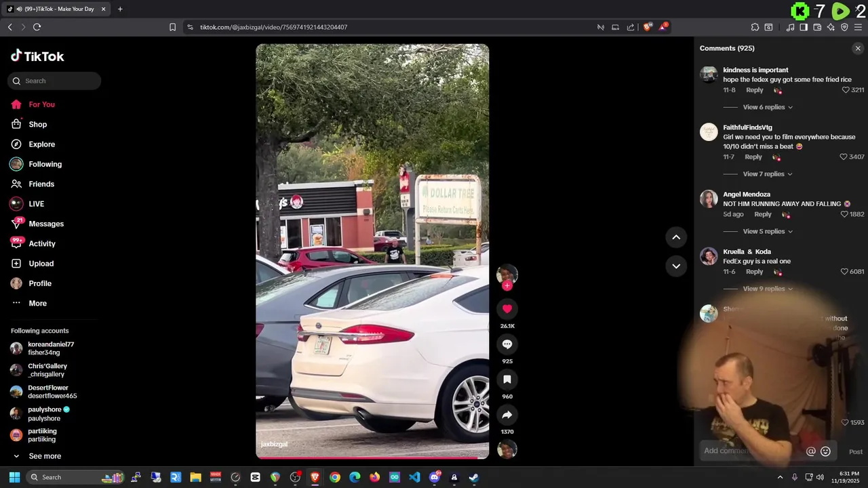Viewport: 868px width, 488px height.
Task: Expand View 5 replies under Angel Mendoza comment
Action: pos(768,231)
